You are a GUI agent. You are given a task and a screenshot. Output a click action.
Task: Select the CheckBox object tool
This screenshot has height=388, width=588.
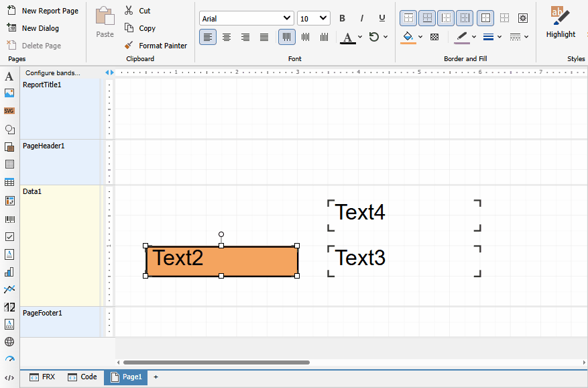(x=9, y=237)
